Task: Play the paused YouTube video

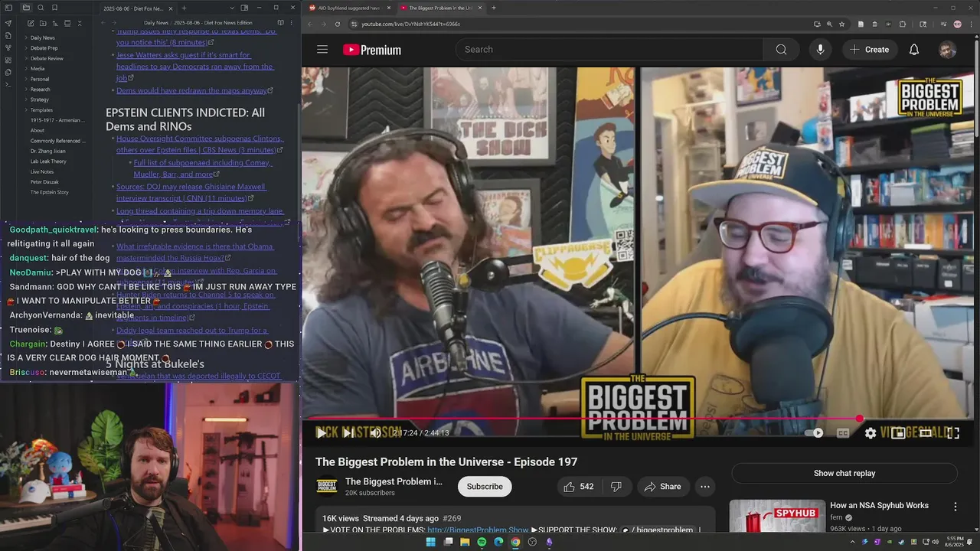Action: click(321, 432)
